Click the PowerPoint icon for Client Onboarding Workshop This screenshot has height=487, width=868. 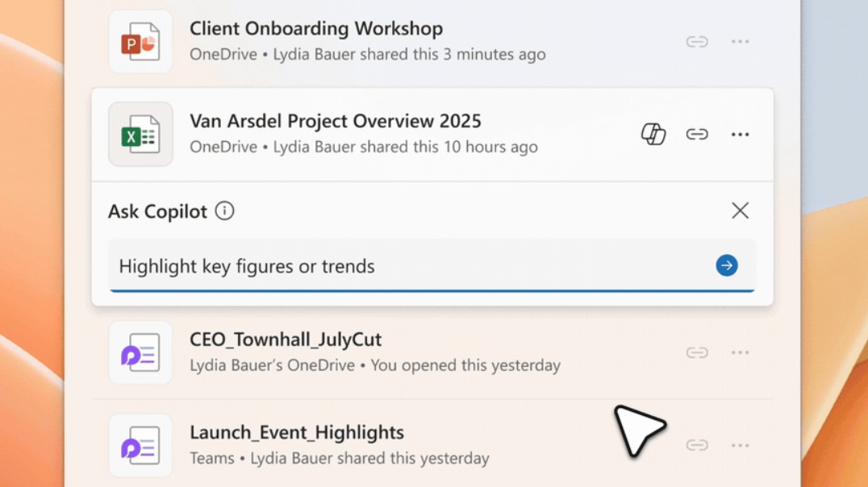[x=140, y=42]
